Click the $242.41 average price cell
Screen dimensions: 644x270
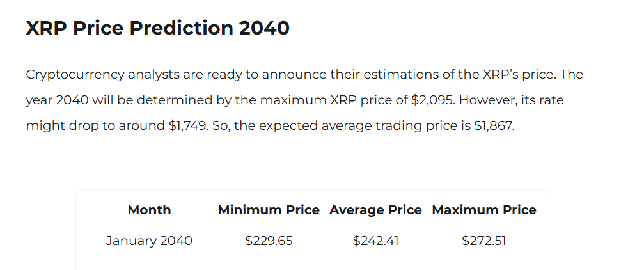pyautogui.click(x=375, y=241)
